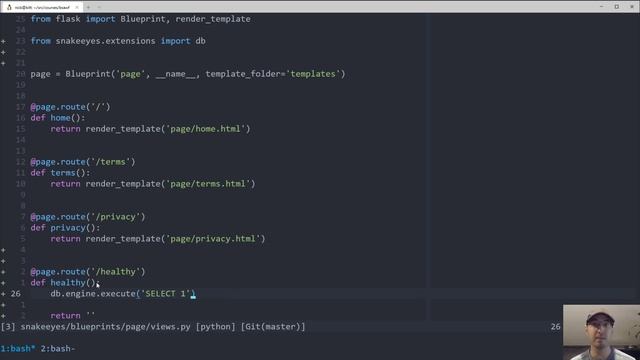
Task: Click the 'def healthy():' function definition
Action: click(x=65, y=283)
